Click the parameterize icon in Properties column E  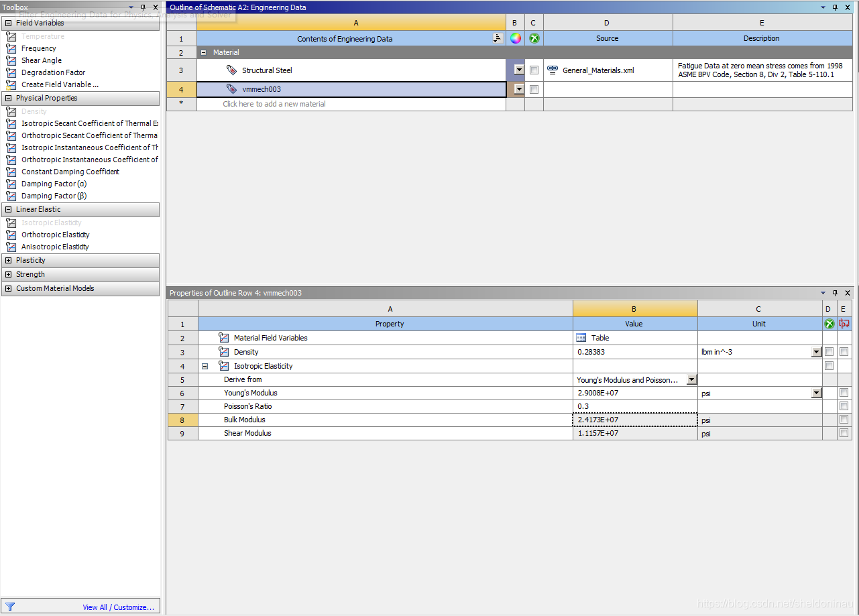(844, 324)
